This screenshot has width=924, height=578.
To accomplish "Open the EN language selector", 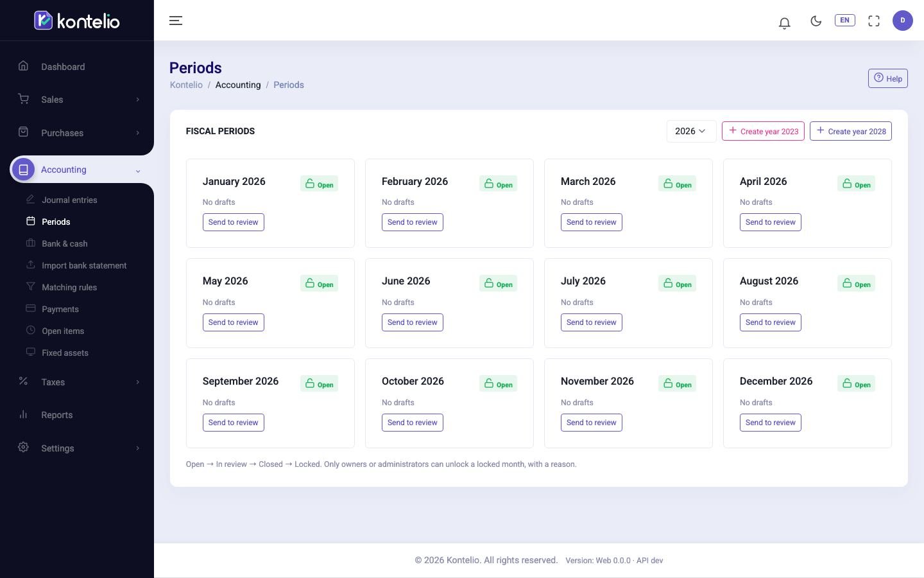I will coord(844,20).
